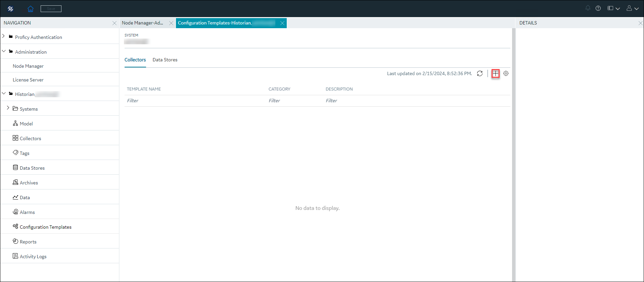
Task: Collapse the Administration node
Action: (x=4, y=51)
